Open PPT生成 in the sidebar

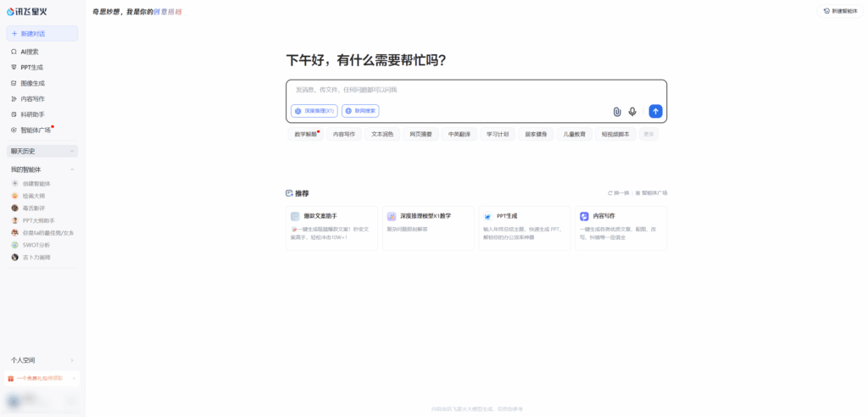coord(31,67)
